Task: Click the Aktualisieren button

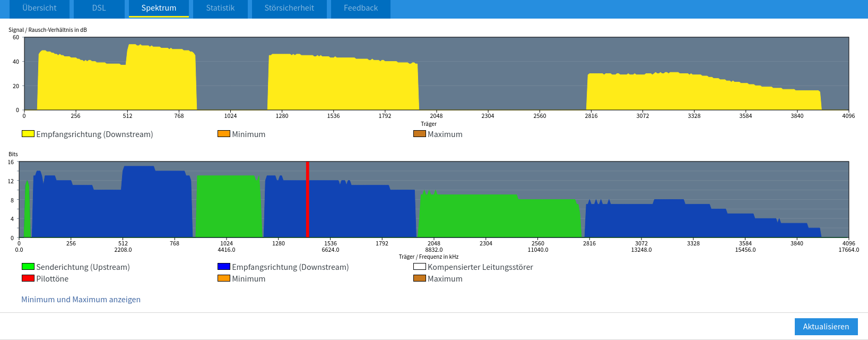Action: click(826, 327)
